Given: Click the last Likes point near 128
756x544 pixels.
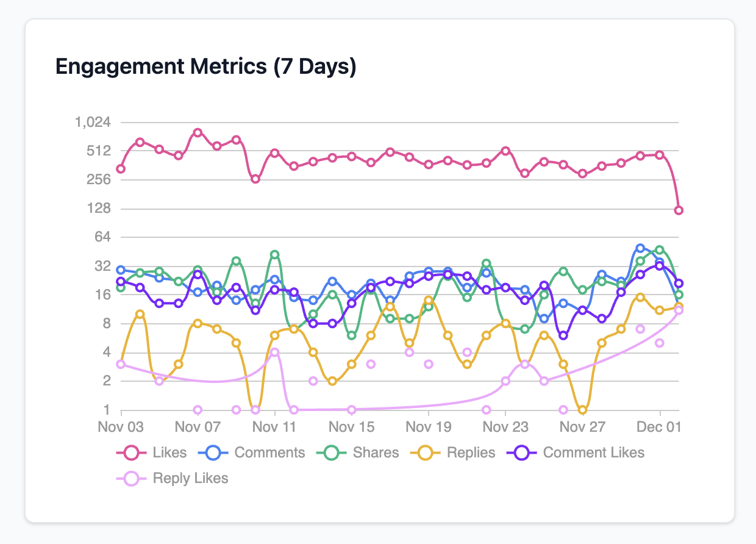Looking at the screenshot, I should (x=679, y=210).
